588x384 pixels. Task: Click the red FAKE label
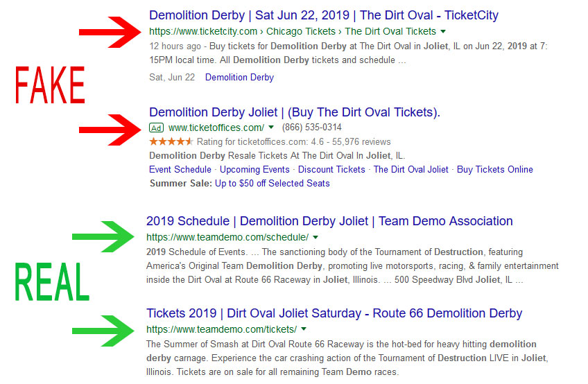tap(50, 85)
